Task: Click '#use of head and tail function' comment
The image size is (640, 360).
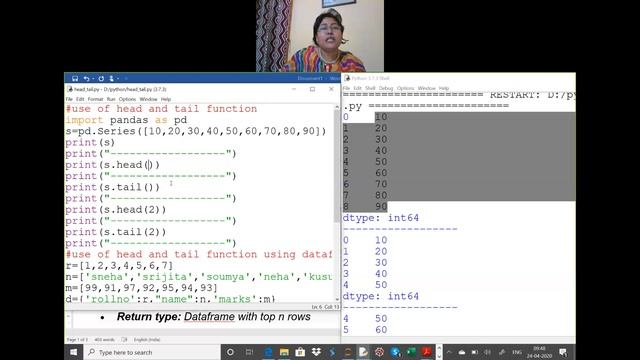Action: [x=161, y=109]
